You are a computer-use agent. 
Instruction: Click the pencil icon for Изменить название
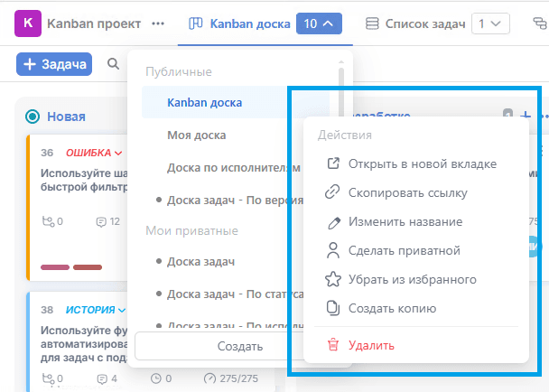click(333, 222)
